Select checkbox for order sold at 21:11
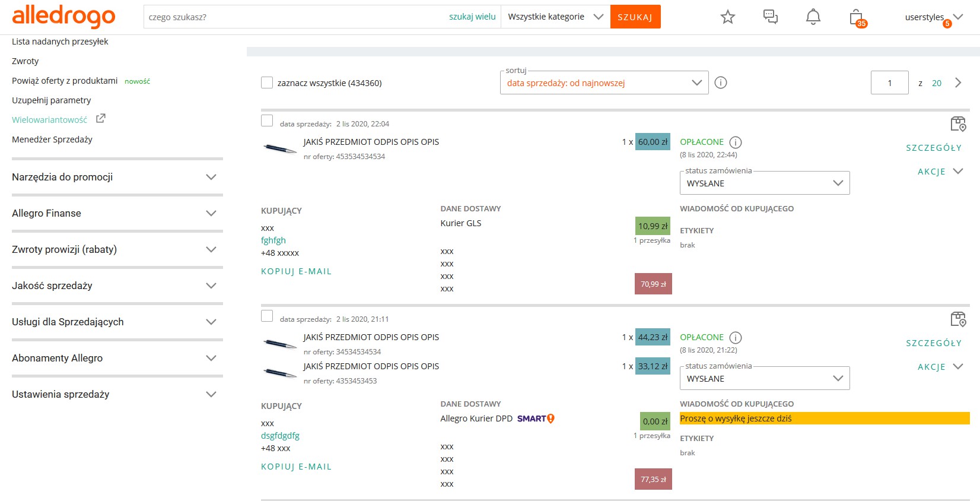 pos(267,316)
